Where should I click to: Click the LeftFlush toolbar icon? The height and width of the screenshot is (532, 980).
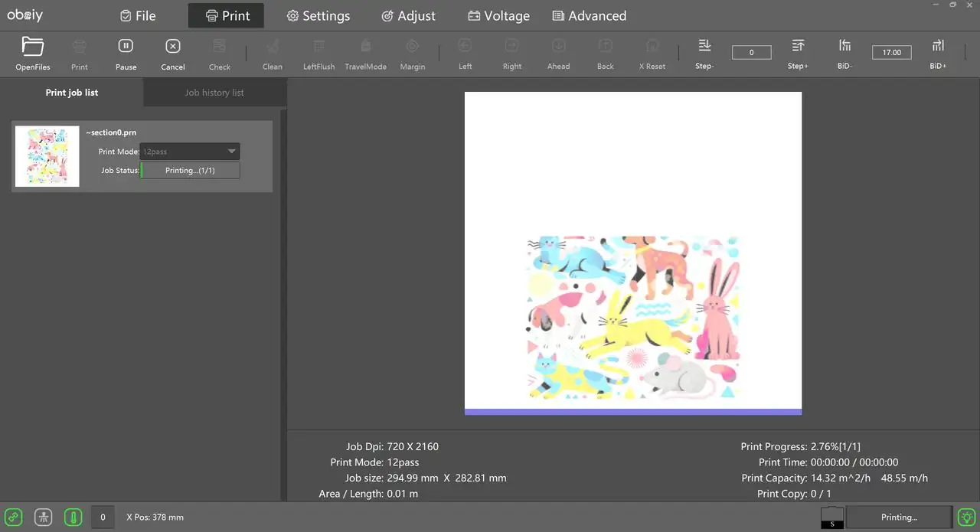click(x=319, y=53)
